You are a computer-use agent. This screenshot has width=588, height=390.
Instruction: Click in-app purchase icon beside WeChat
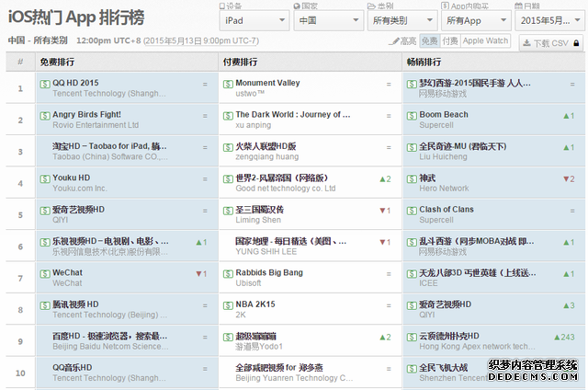tap(45, 274)
